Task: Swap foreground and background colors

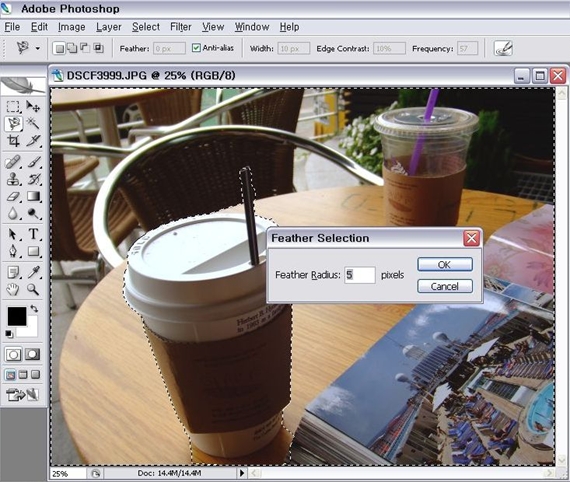Action: 34,309
